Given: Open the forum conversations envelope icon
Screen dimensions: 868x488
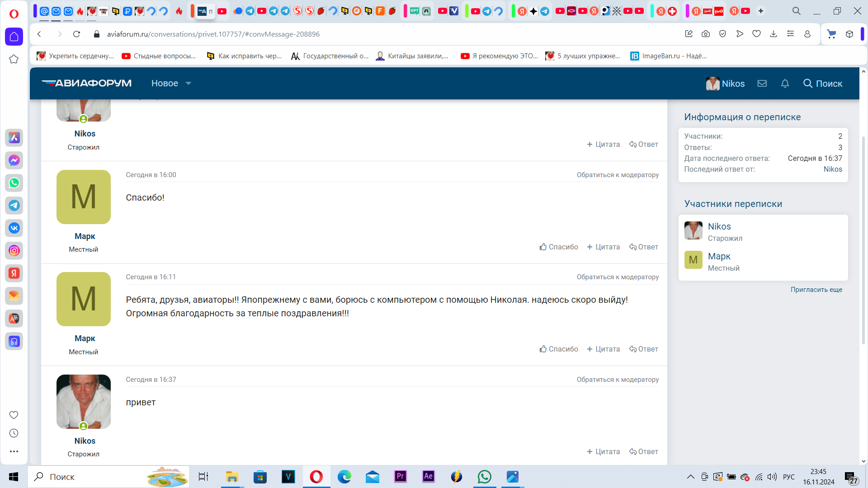Looking at the screenshot, I should pyautogui.click(x=762, y=84).
